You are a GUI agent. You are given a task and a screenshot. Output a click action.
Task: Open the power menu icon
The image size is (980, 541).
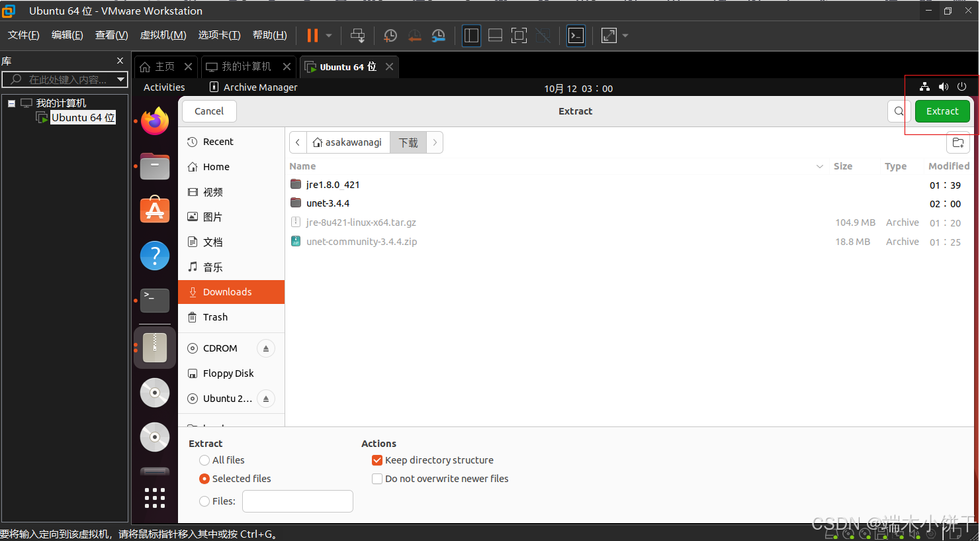(961, 87)
